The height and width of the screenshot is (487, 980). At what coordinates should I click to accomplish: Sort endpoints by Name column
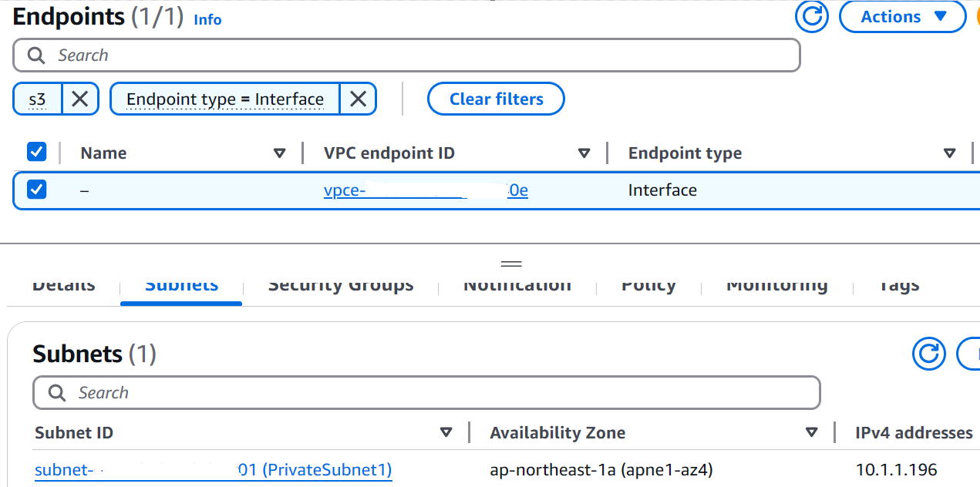pyautogui.click(x=280, y=153)
